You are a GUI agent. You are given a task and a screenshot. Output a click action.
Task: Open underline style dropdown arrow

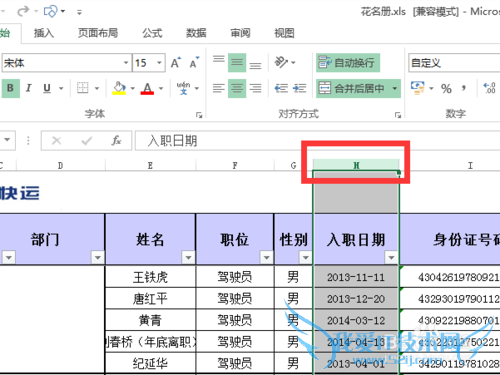click(x=61, y=88)
